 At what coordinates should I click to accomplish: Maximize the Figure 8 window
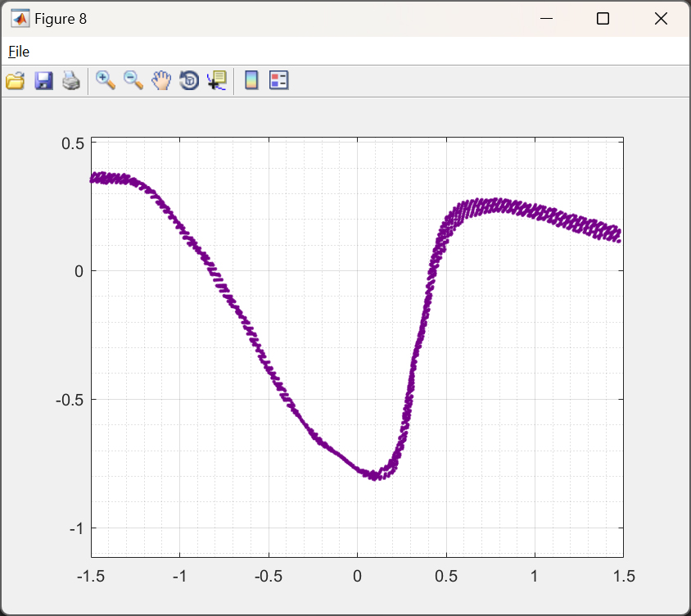[x=603, y=19]
